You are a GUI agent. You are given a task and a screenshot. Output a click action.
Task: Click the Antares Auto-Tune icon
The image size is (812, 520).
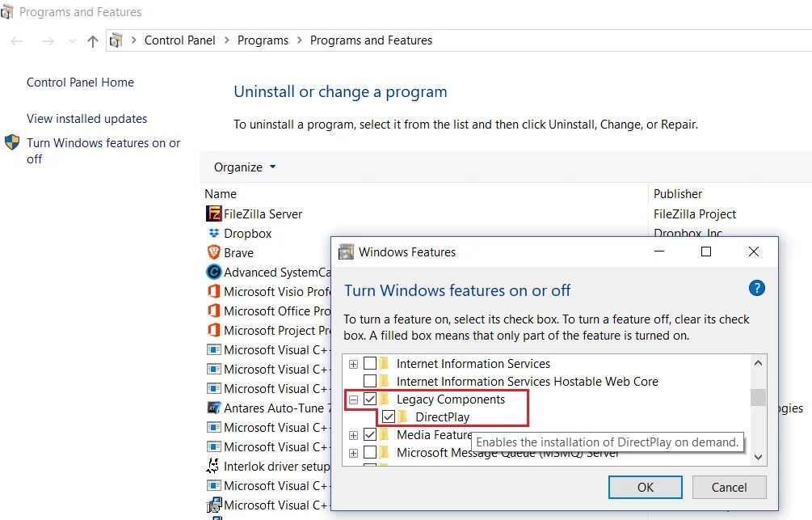(213, 408)
